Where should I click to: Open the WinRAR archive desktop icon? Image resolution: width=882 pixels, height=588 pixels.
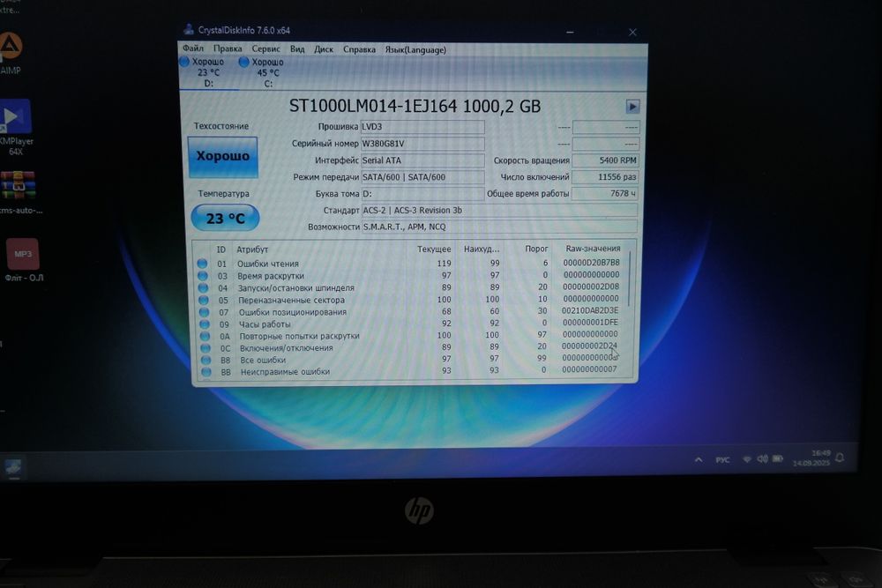18,193
